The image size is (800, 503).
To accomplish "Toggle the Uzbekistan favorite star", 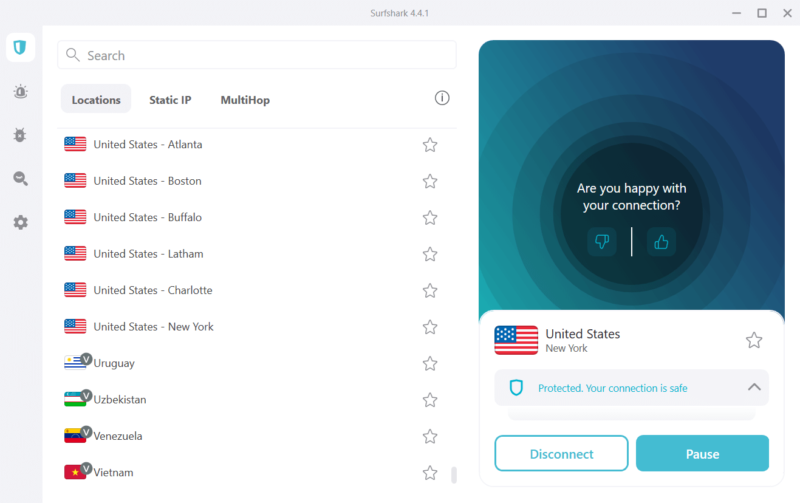I will [430, 400].
